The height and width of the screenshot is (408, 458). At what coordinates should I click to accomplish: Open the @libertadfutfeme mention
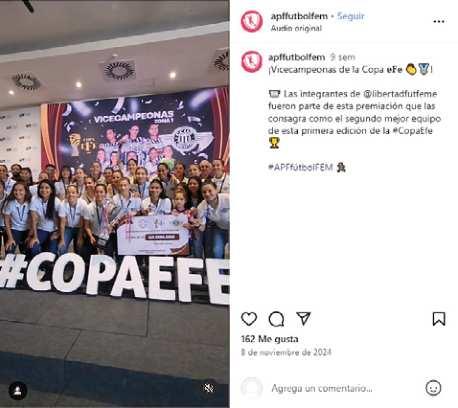coord(400,94)
